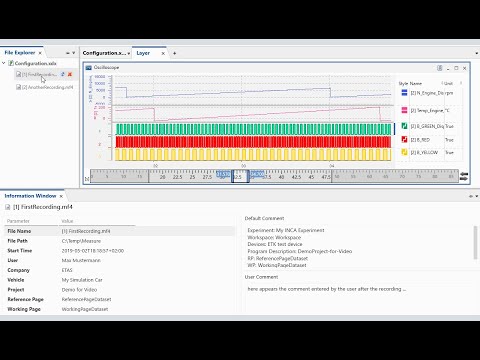Close the Information Window tab
Viewport: 480px width, 360px height.
(x=61, y=196)
